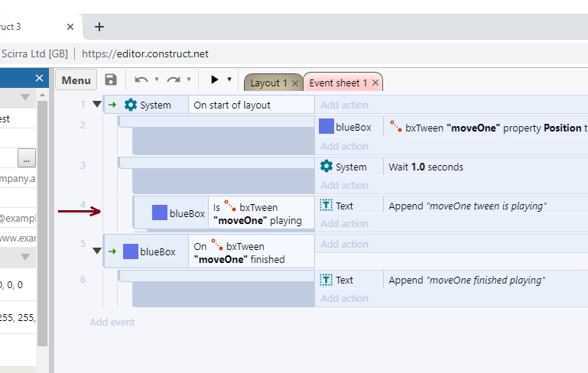Click the Add event link
The height and width of the screenshot is (373, 588).
coord(112,322)
